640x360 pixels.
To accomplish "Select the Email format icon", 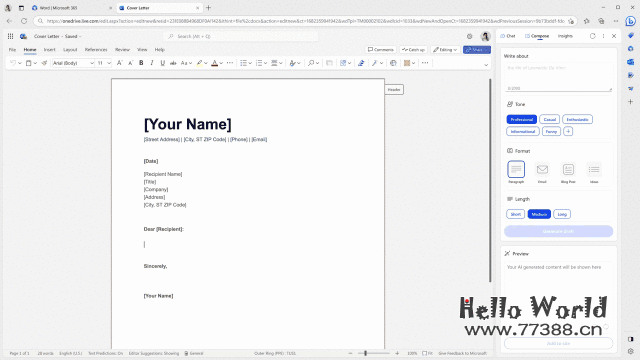I will tap(542, 169).
